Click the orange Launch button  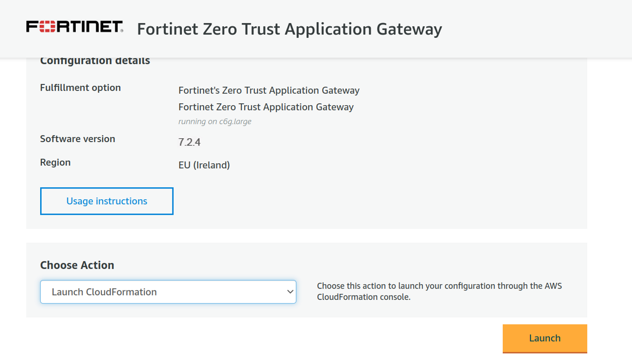[x=544, y=338]
